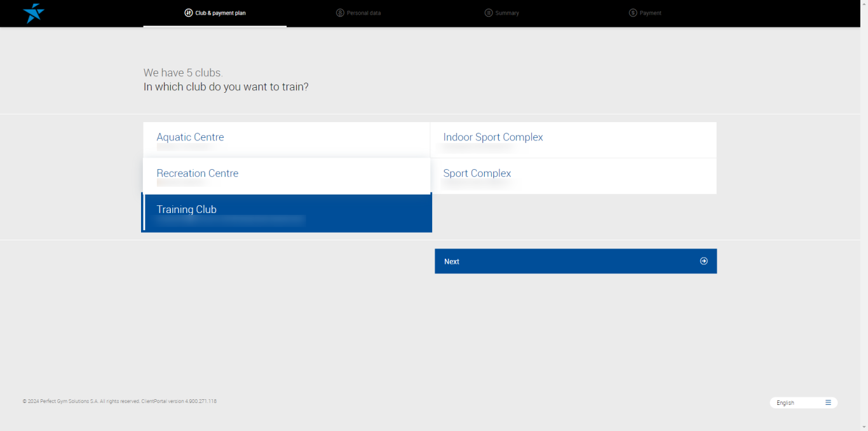868x431 pixels.
Task: Open the Payment tab label
Action: (651, 13)
